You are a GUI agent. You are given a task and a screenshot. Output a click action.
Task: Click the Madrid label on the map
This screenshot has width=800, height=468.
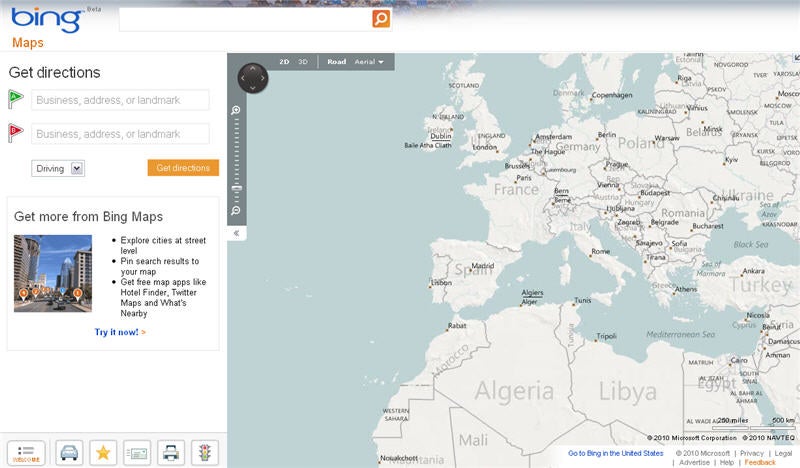[483, 266]
